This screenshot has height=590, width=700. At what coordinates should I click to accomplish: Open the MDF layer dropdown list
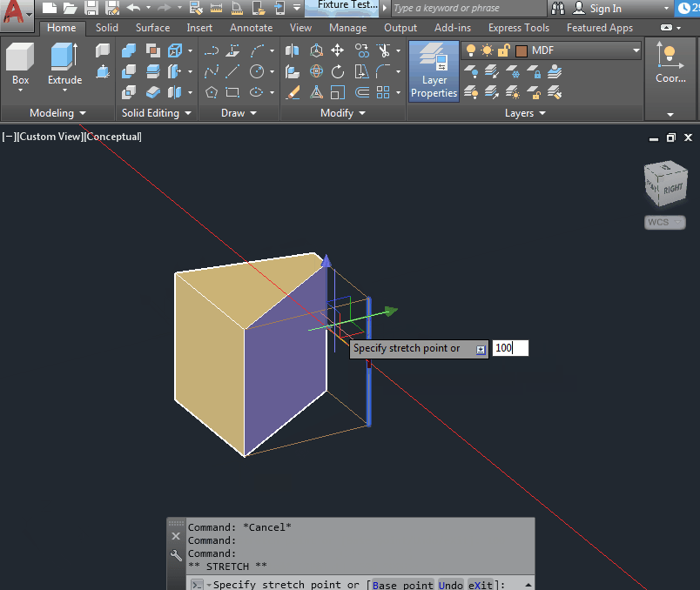point(636,50)
